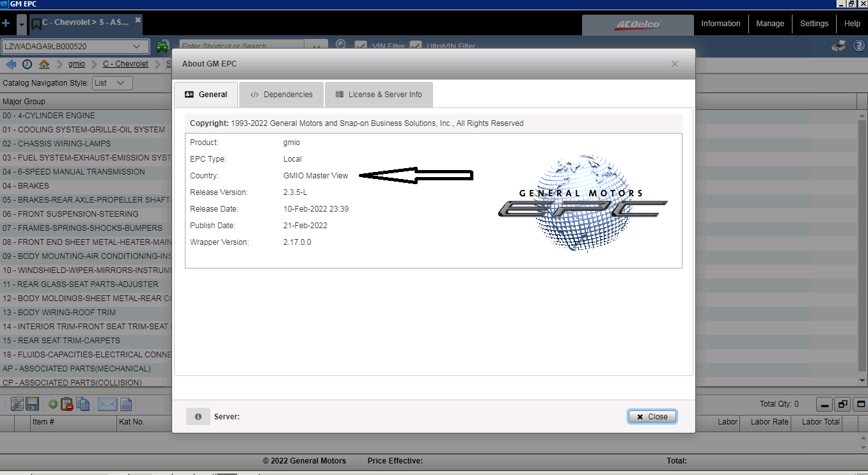Open a new catalog tab with the plus icon

click(6, 24)
